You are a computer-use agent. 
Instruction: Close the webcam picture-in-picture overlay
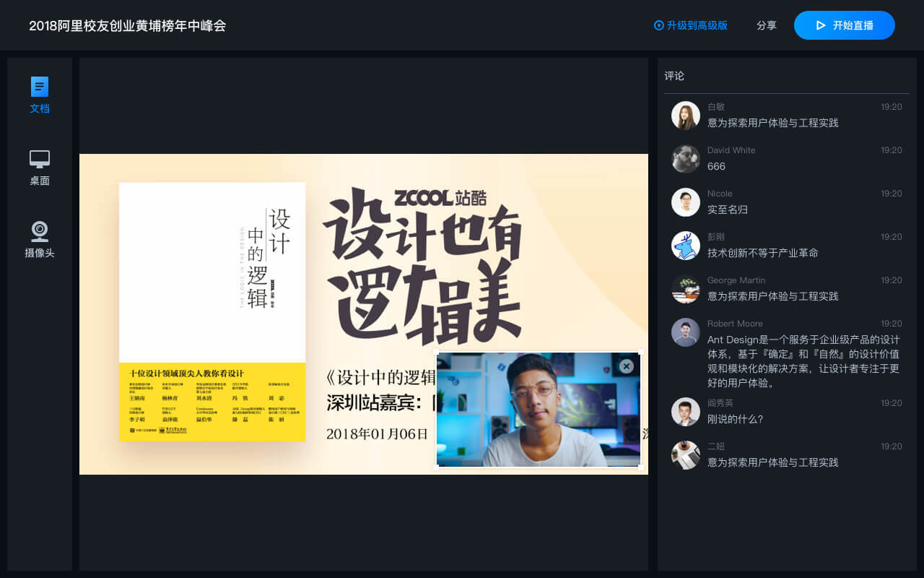coord(626,366)
